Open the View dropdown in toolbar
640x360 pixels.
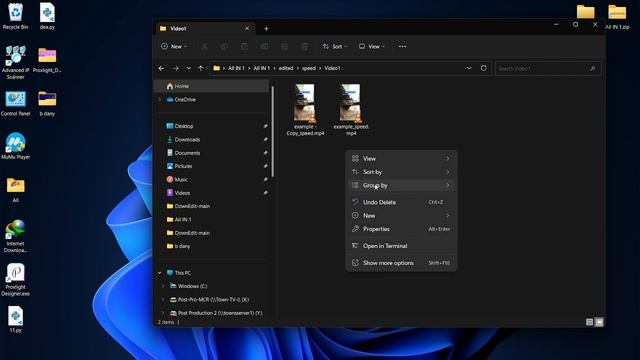pyautogui.click(x=371, y=47)
